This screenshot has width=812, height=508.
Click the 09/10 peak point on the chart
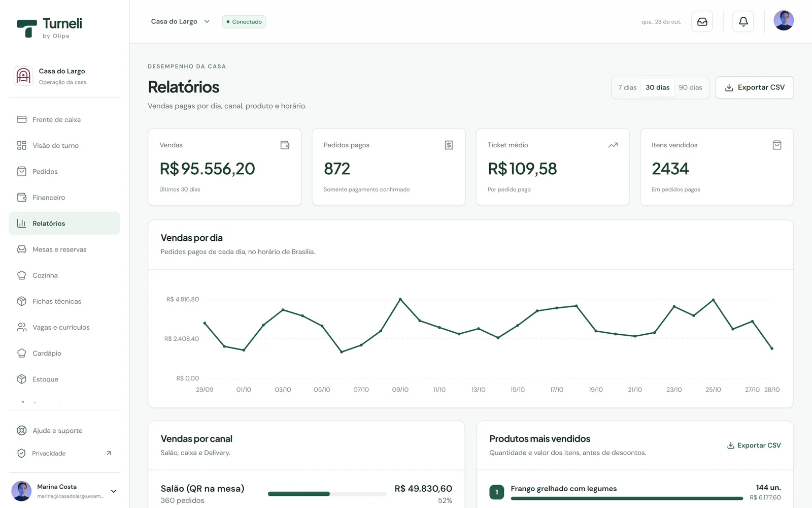click(400, 299)
